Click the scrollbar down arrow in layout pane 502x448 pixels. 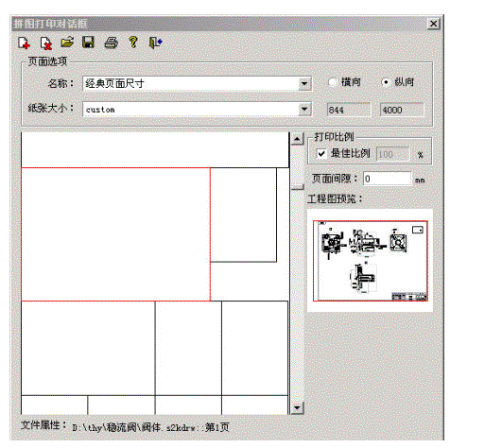pyautogui.click(x=297, y=408)
